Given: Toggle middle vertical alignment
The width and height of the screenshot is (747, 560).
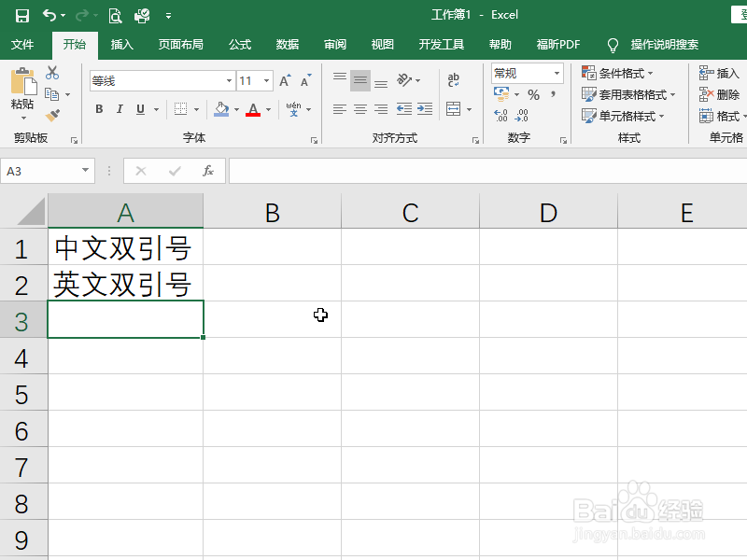Looking at the screenshot, I should (360, 80).
